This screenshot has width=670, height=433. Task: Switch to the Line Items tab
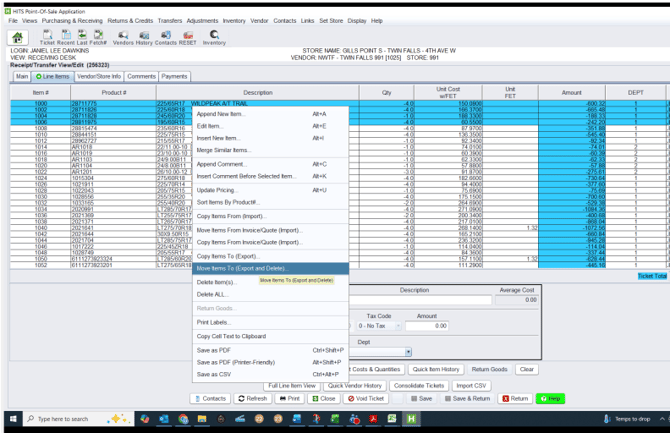(53, 77)
